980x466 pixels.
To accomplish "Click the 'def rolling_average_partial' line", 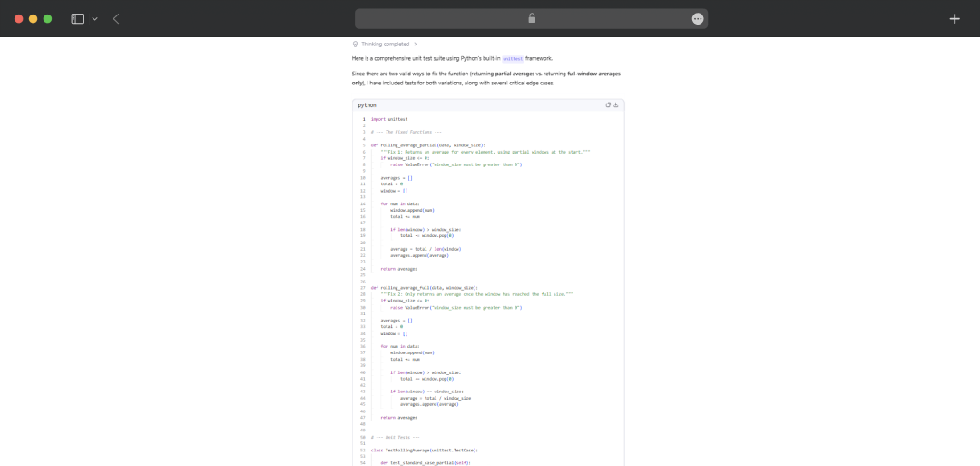I will (427, 145).
